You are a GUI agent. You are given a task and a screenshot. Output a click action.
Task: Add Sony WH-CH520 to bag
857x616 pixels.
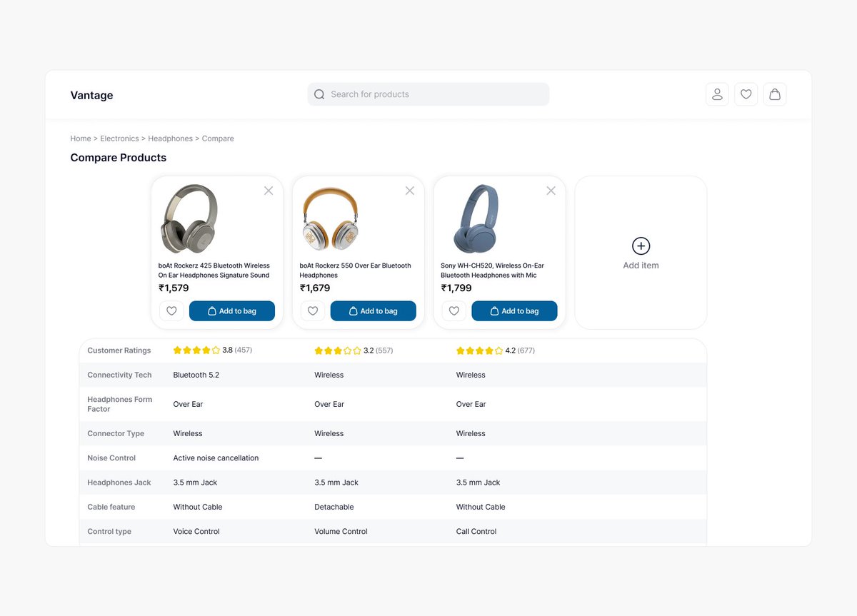pyautogui.click(x=514, y=311)
